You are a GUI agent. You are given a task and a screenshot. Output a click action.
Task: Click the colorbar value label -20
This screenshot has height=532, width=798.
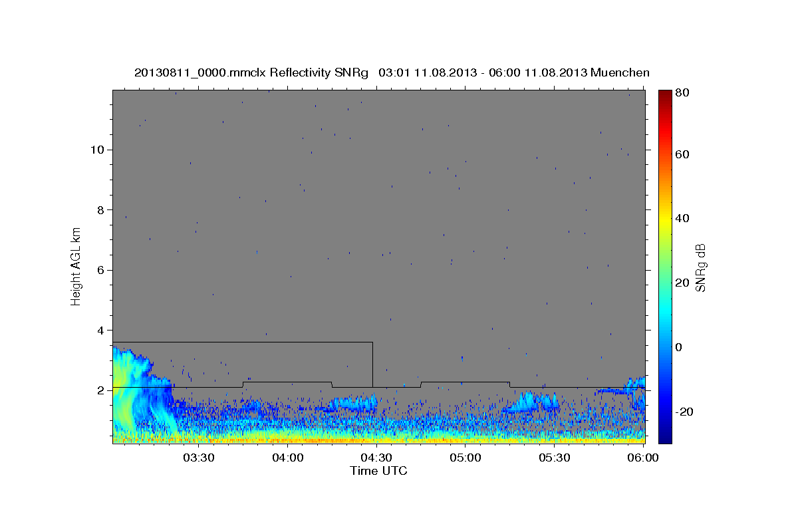click(x=685, y=412)
